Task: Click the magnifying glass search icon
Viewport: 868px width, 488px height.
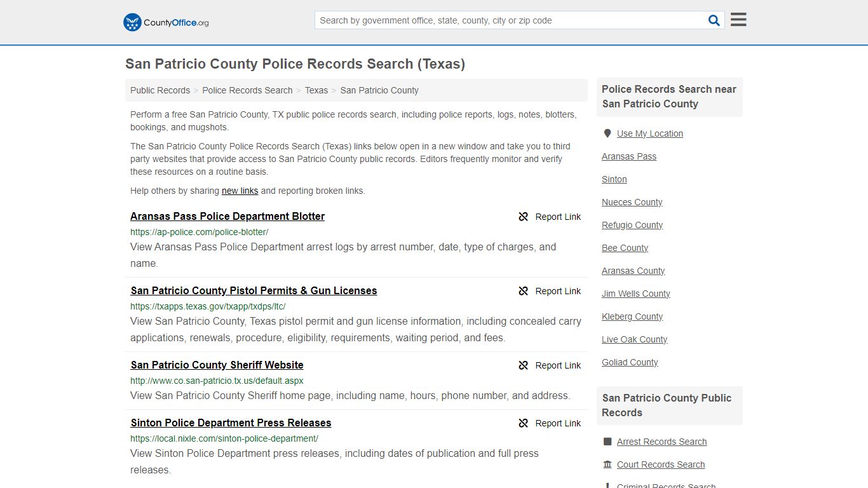Action: click(x=714, y=20)
